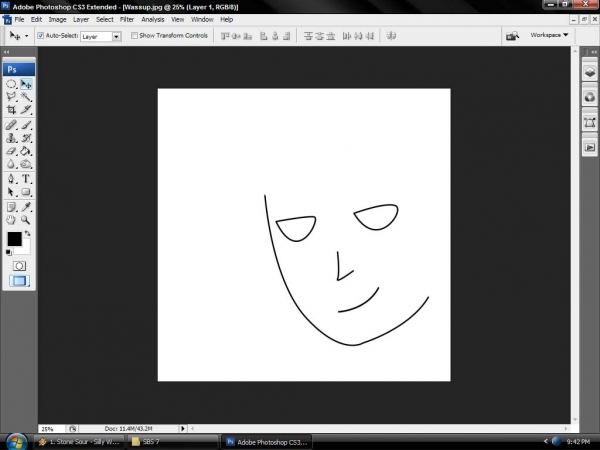Click the Windows Start button
Image resolution: width=600 pixels, height=450 pixels.
coord(16,442)
